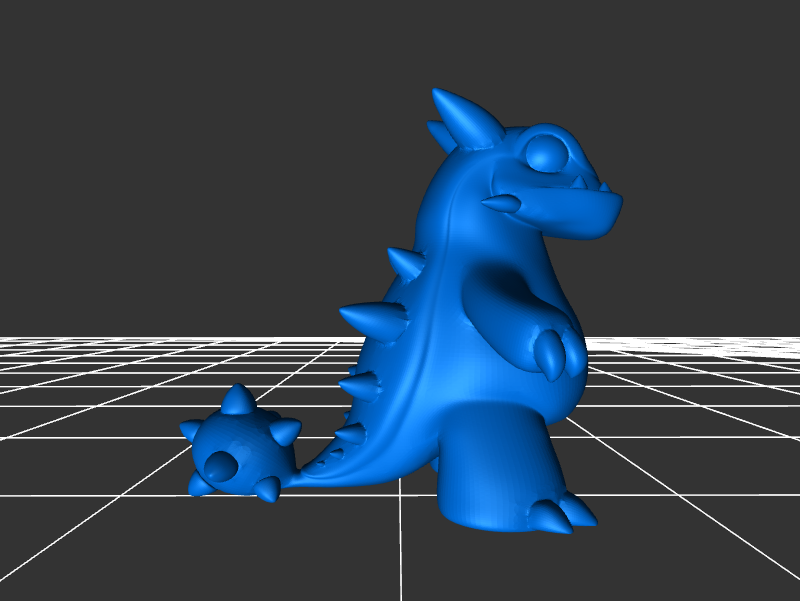Image resolution: width=800 pixels, height=601 pixels.
Task: Click the claw on the dinosaur's arm
Action: (551, 354)
